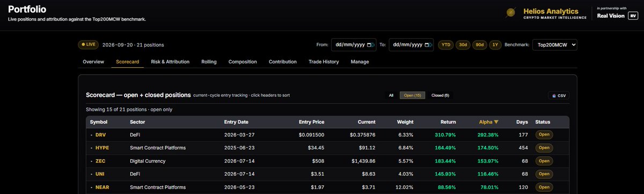This screenshot has width=644, height=194.
Task: Click the Open status badge for DRV
Action: coord(544,135)
